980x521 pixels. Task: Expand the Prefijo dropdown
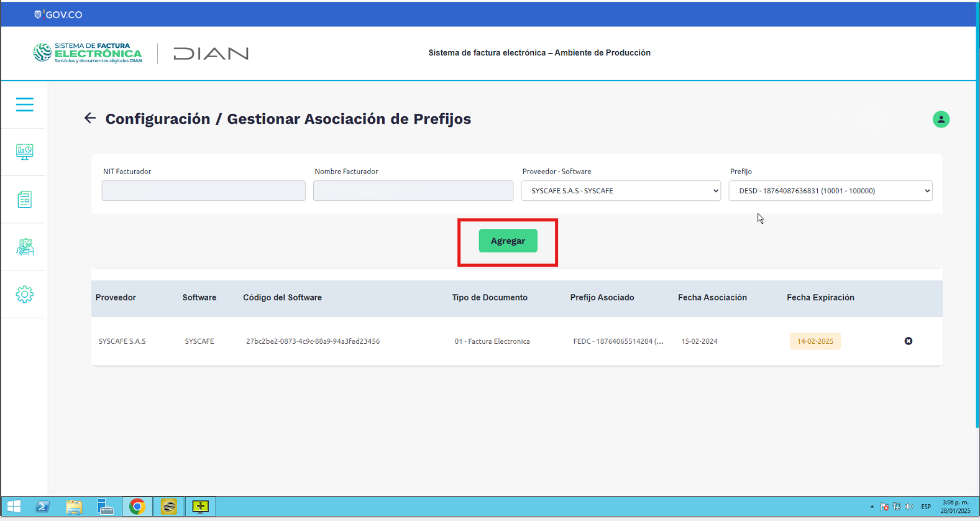pos(830,191)
